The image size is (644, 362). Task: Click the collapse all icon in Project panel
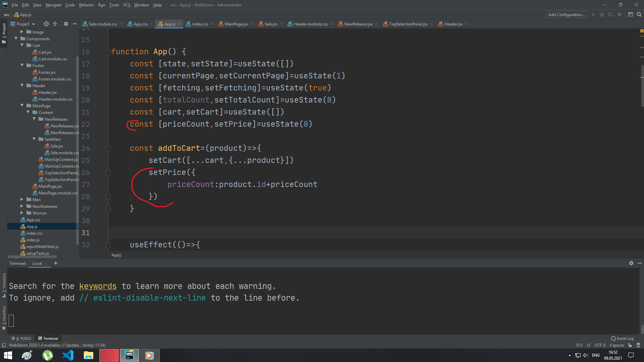tap(55, 24)
